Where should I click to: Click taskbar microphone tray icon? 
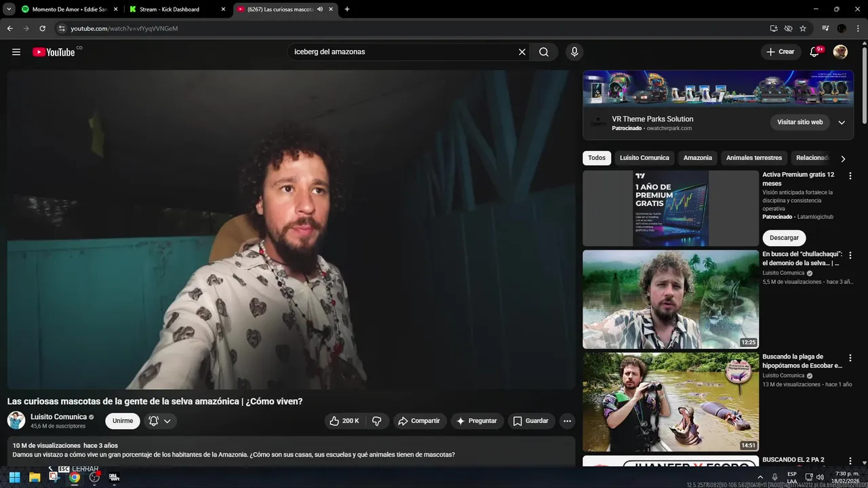point(774,477)
